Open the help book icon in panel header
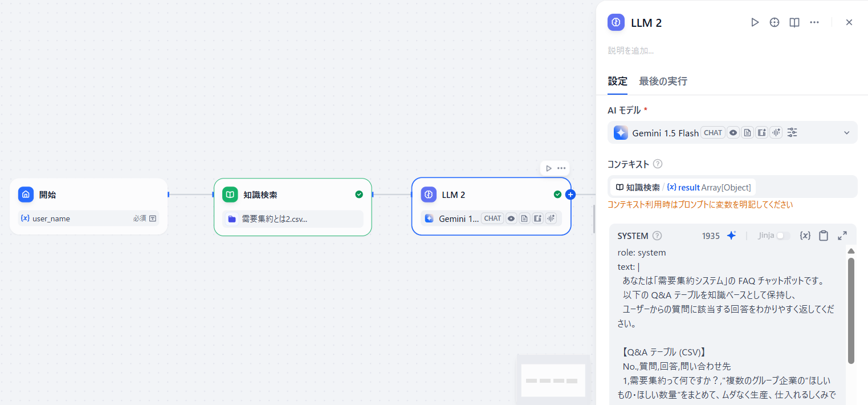868x405 pixels. [x=794, y=22]
